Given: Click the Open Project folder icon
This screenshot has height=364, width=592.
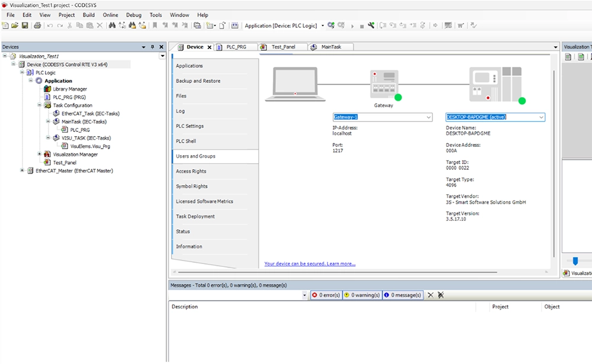Looking at the screenshot, I should 15,25.
